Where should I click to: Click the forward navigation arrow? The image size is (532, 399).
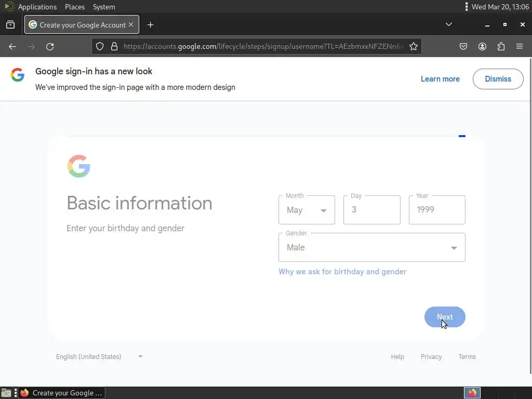click(31, 46)
